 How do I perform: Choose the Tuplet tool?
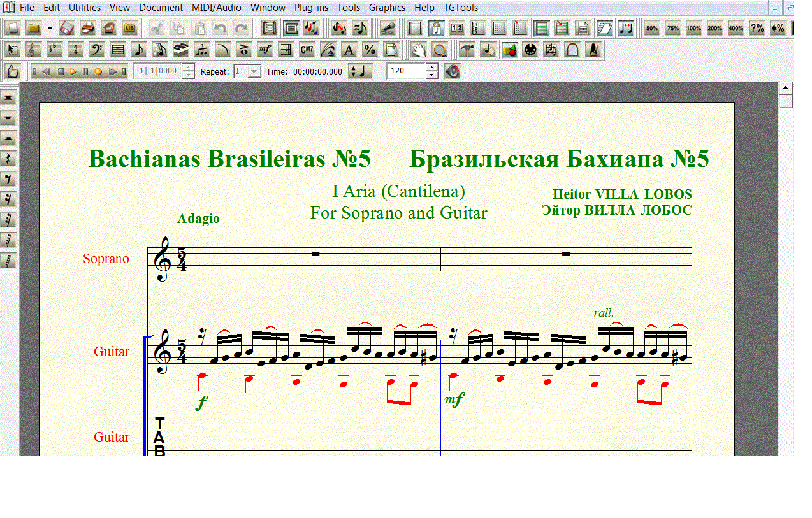coord(201,50)
